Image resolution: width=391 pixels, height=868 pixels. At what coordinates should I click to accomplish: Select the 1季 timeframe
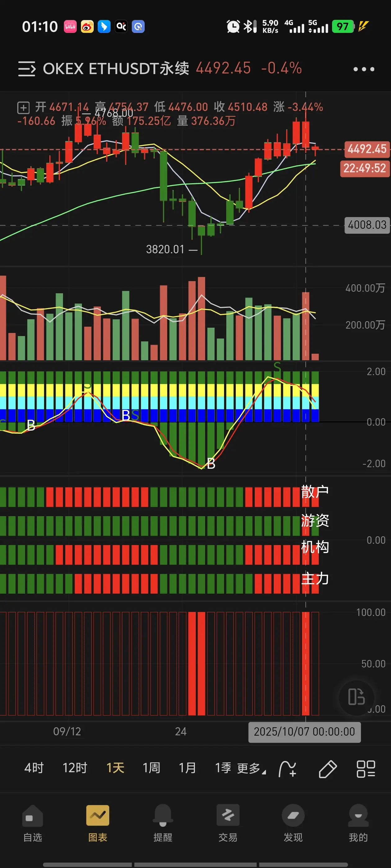tap(223, 768)
